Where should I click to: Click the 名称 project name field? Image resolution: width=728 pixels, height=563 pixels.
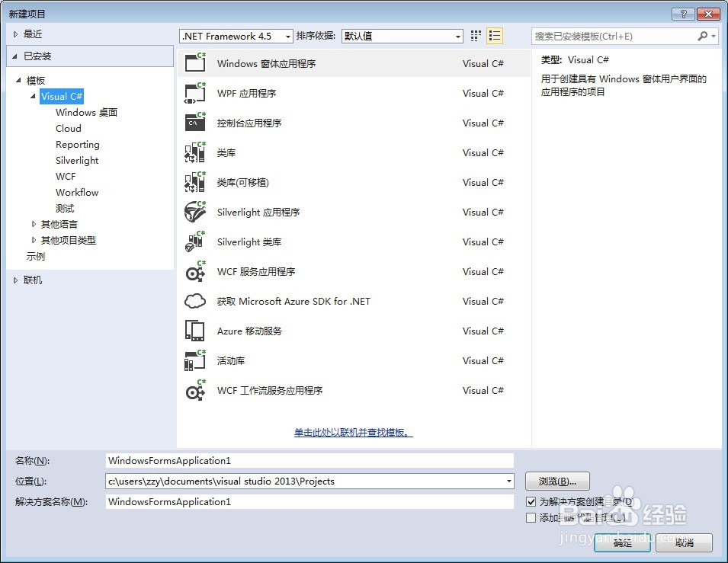click(309, 460)
